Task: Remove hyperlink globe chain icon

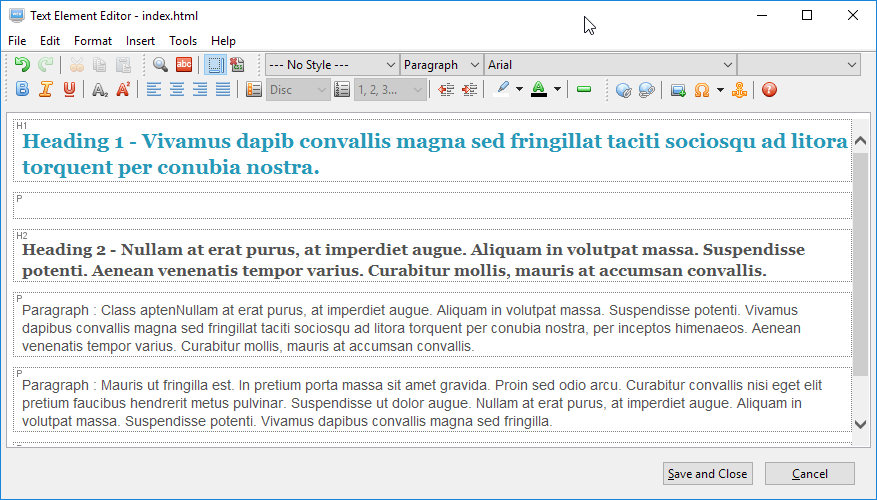Action: pyautogui.click(x=647, y=89)
